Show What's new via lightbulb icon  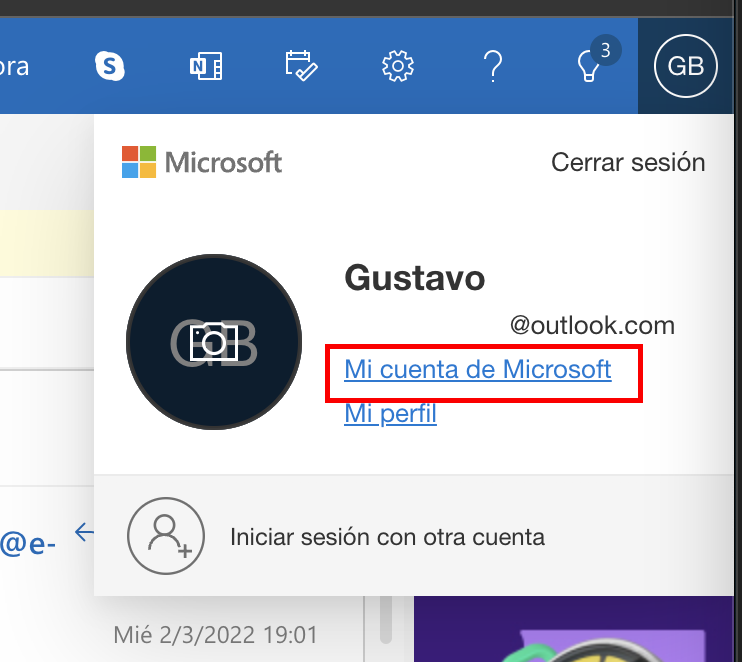[590, 66]
